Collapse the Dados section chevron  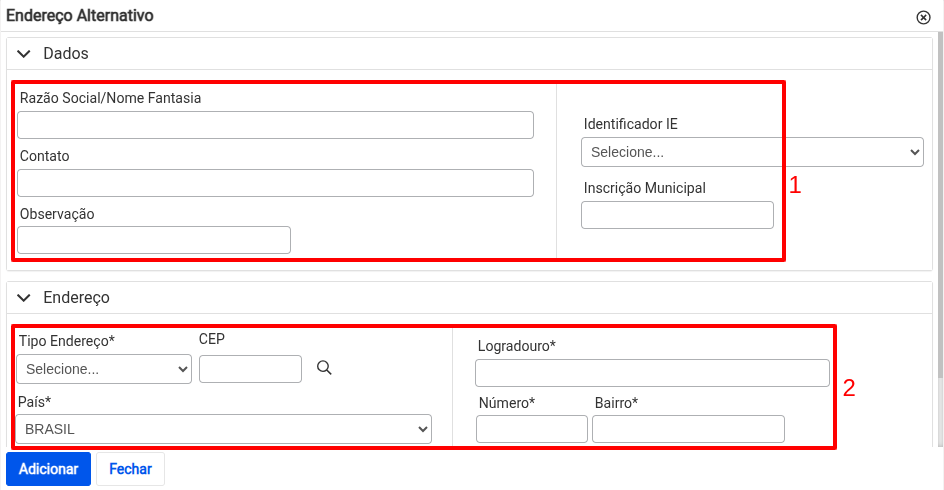23,54
